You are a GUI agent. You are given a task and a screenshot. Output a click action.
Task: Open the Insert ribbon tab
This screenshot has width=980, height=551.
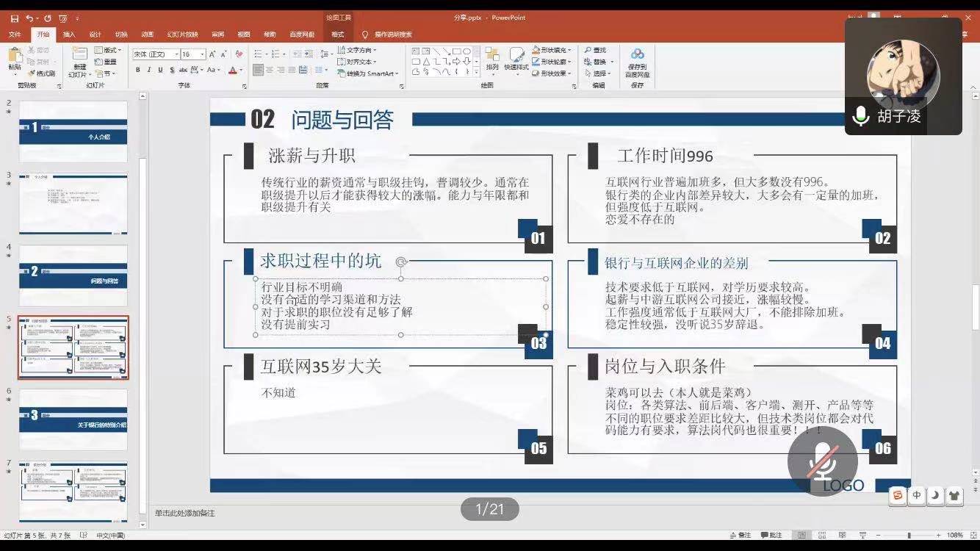pyautogui.click(x=69, y=35)
